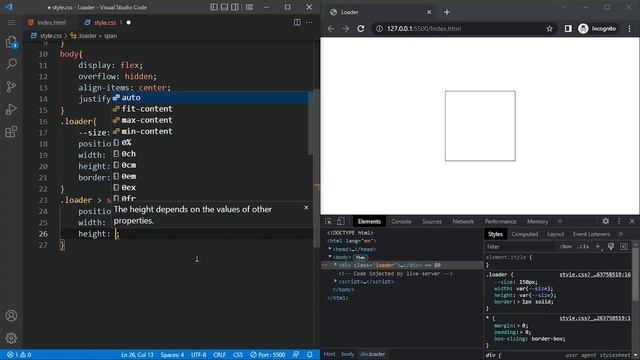Click style.css in the breadcrumb path
Screen dimensions: 640x360
51,36
